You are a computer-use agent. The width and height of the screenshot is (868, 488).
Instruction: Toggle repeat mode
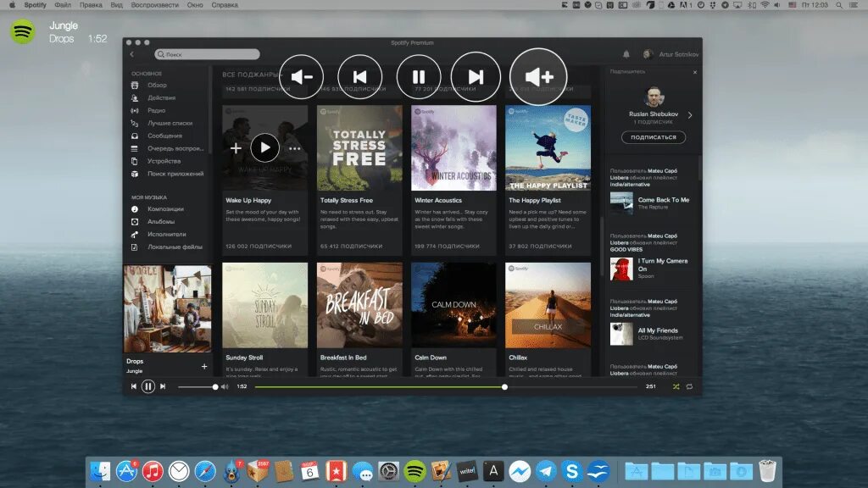689,386
